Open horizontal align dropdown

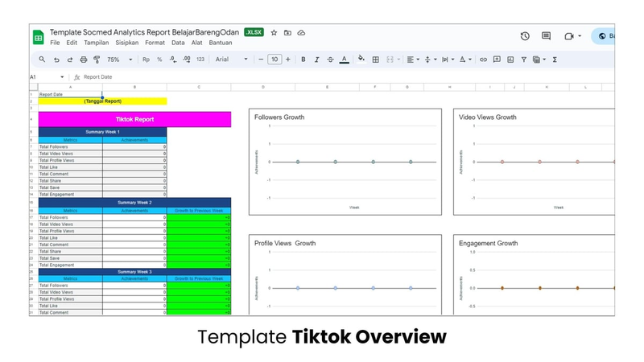[x=413, y=60]
